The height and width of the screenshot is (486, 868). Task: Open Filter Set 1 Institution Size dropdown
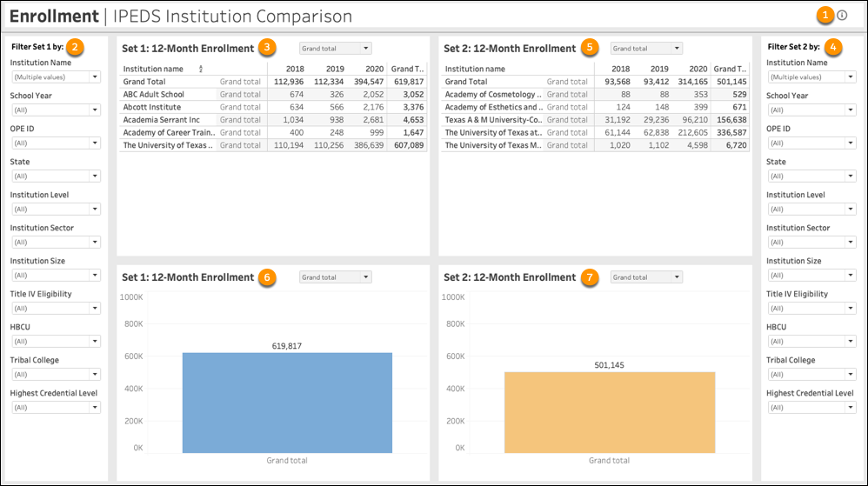56,275
